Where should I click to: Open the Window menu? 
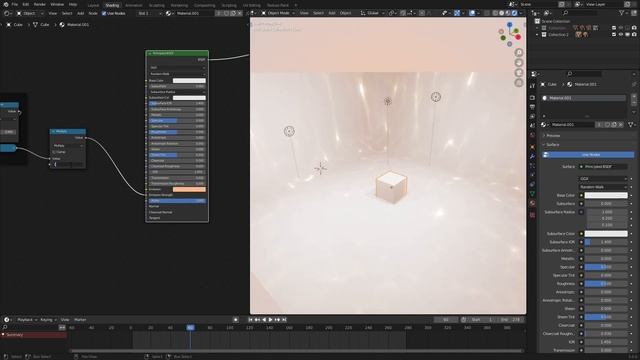pyautogui.click(x=57, y=4)
